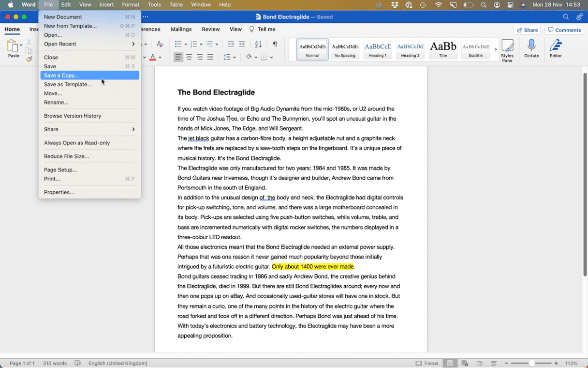Choose Save a Copy… from File menu
This screenshot has width=588, height=368.
pyautogui.click(x=89, y=76)
